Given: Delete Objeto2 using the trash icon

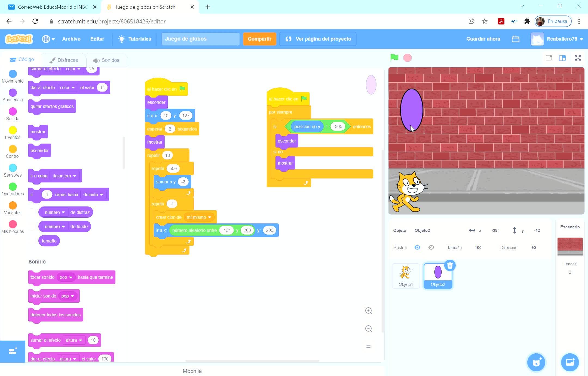Looking at the screenshot, I should point(450,265).
